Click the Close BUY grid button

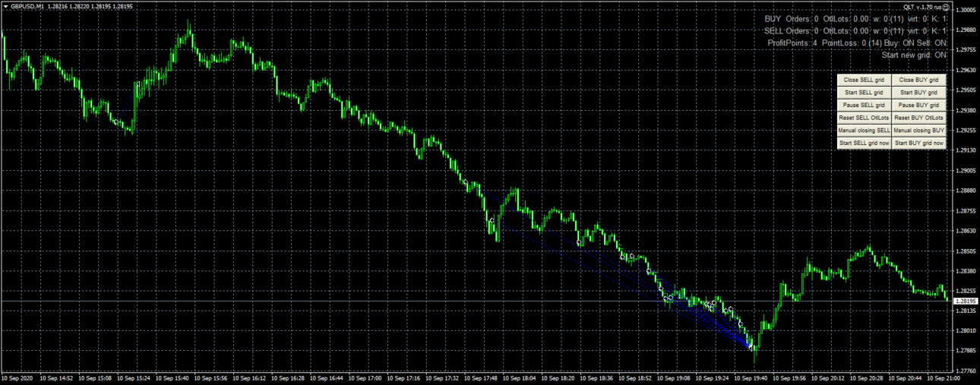918,80
